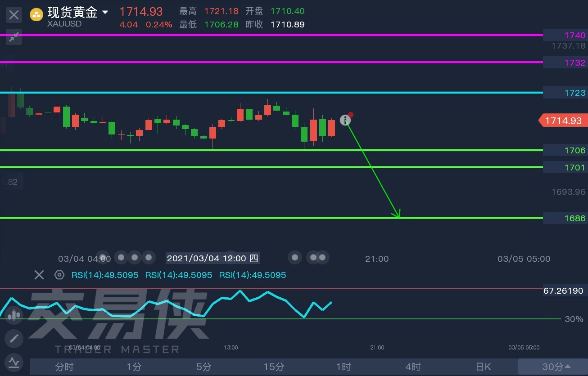588x376 pixels.
Task: Open RSI indicator settings hexagon icon
Action: click(x=59, y=275)
